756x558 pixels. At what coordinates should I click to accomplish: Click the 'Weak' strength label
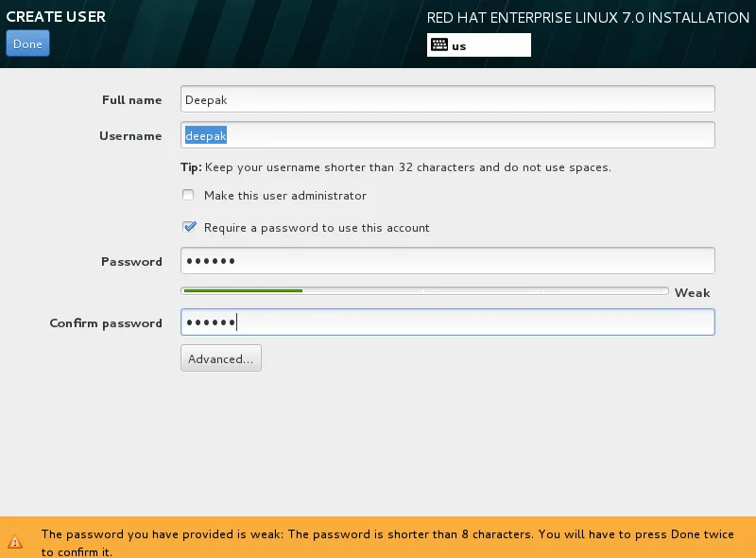pos(692,292)
